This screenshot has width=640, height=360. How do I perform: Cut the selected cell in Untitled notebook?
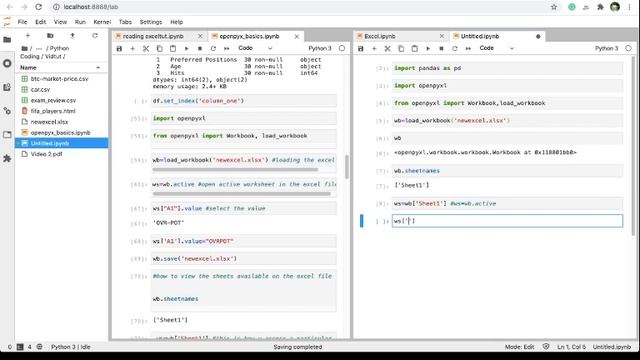click(x=387, y=49)
